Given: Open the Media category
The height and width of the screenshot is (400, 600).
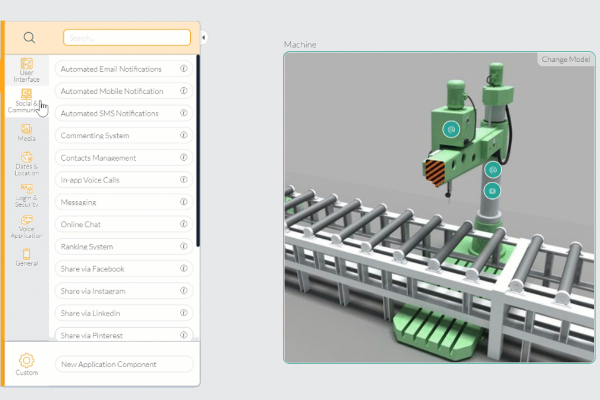Looking at the screenshot, I should click(27, 131).
